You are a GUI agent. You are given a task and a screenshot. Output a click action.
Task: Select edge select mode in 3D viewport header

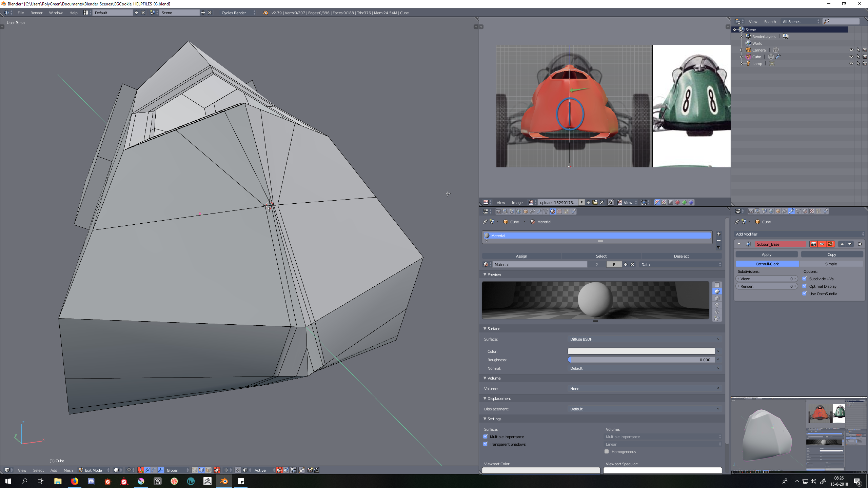[202, 470]
